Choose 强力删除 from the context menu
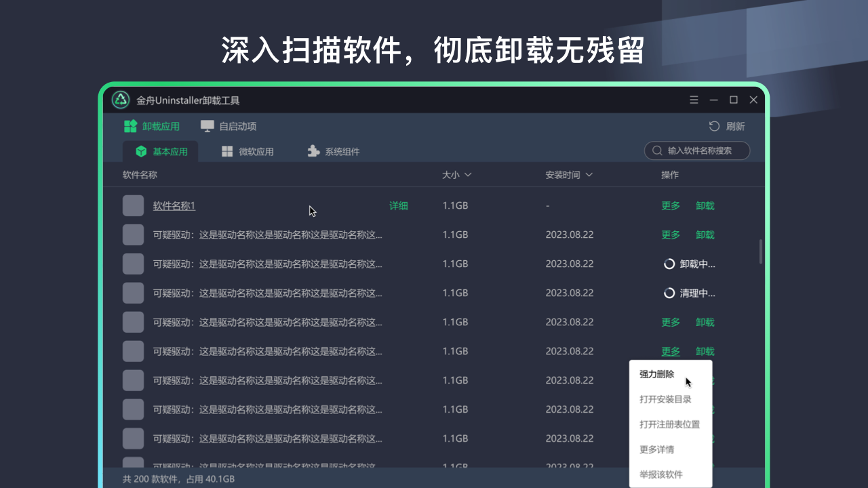 click(x=656, y=374)
